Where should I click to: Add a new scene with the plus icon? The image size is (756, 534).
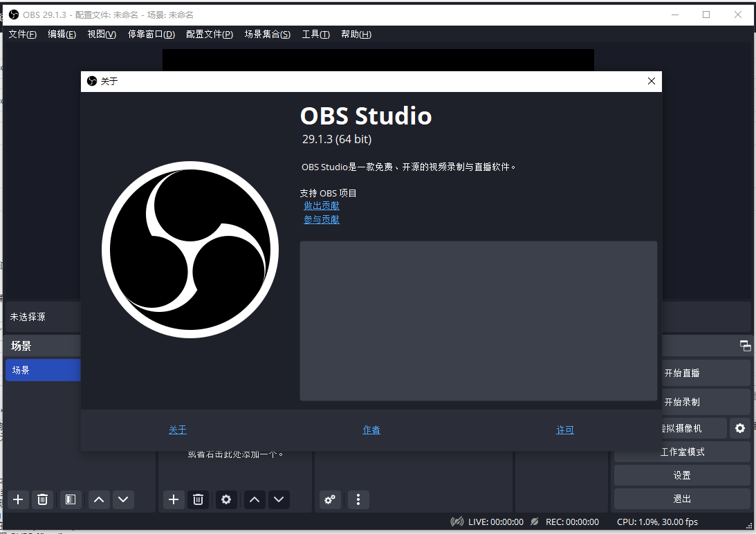[18, 499]
